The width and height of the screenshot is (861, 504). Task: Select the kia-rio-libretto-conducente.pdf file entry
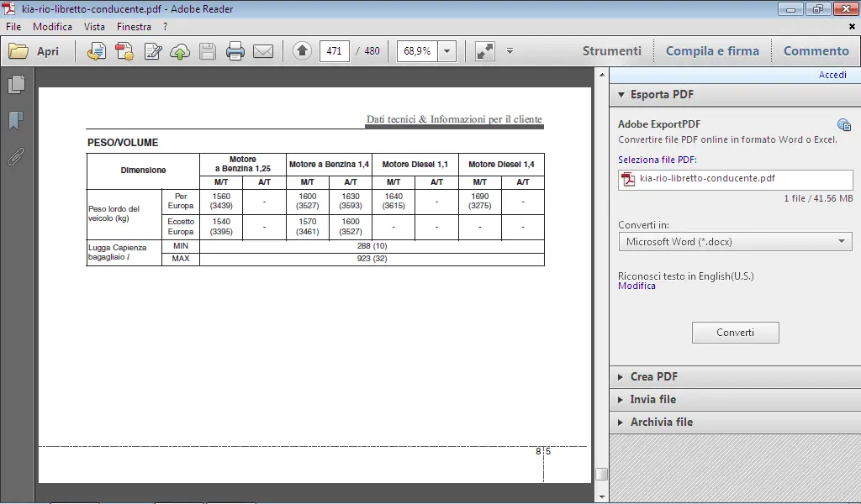(735, 179)
